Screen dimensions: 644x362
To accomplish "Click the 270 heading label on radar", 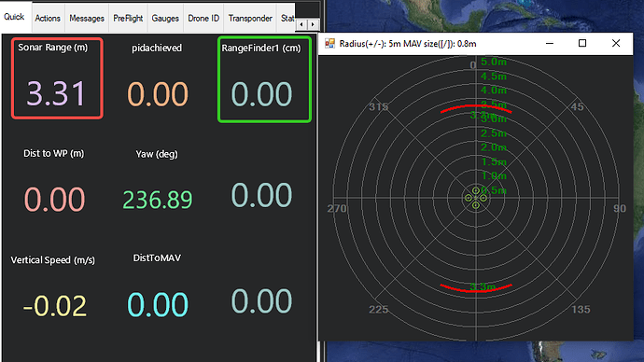I will click(x=337, y=209).
